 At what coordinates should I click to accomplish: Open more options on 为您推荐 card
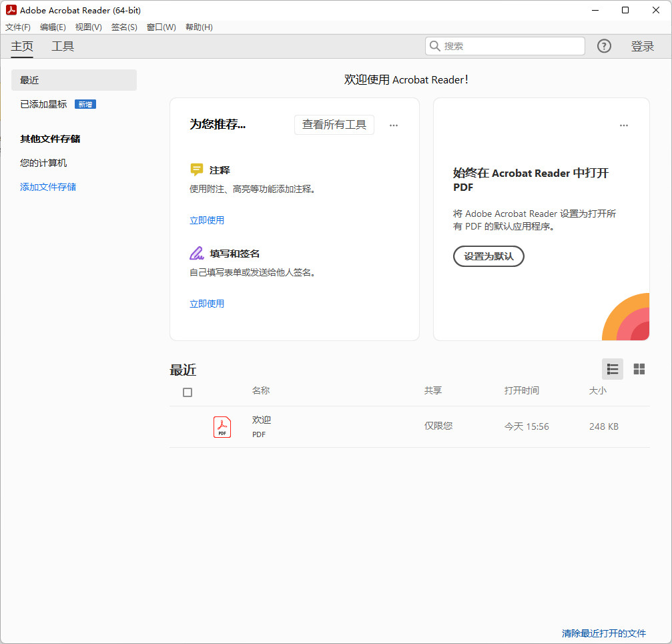coord(394,125)
